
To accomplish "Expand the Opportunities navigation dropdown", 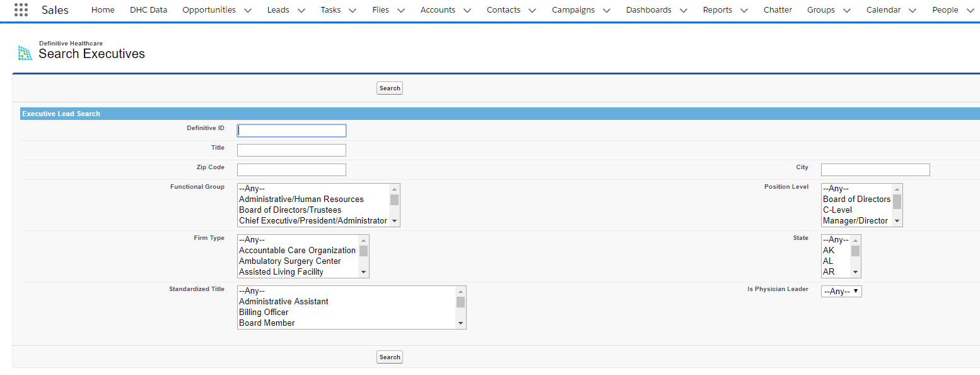I will (248, 10).
